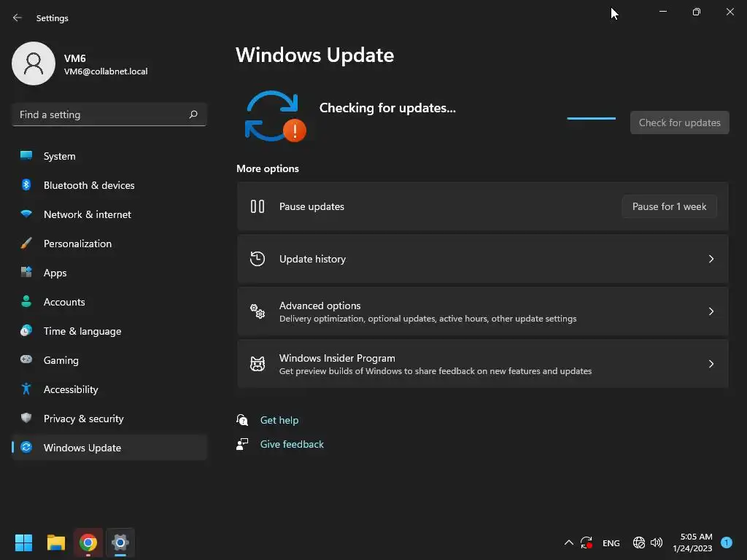The width and height of the screenshot is (747, 560).
Task: Click the Windows Update page heading
Action: pyautogui.click(x=315, y=55)
